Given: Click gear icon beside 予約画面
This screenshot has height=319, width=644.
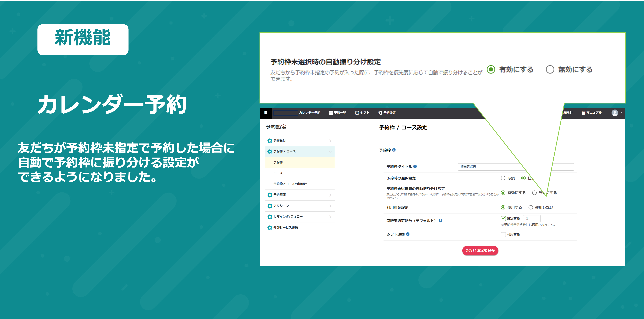Looking at the screenshot, I should point(270,195).
